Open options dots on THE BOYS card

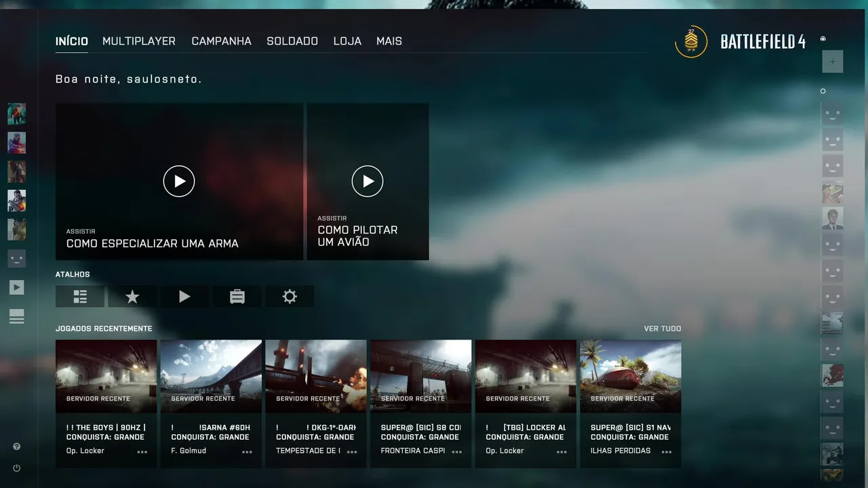(142, 452)
